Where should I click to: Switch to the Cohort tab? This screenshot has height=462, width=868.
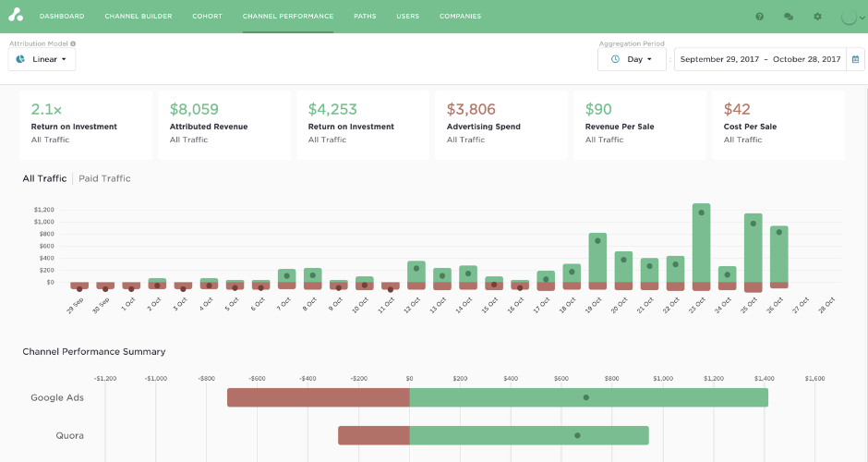point(207,17)
